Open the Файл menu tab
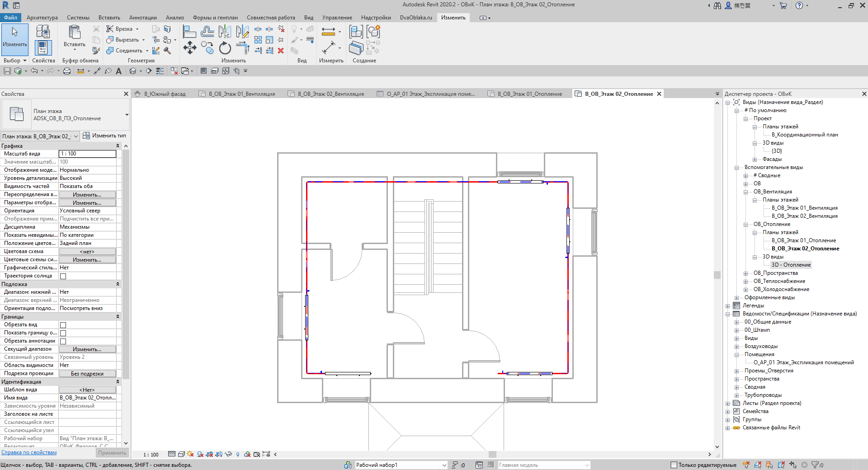This screenshot has width=868, height=470. pos(10,18)
